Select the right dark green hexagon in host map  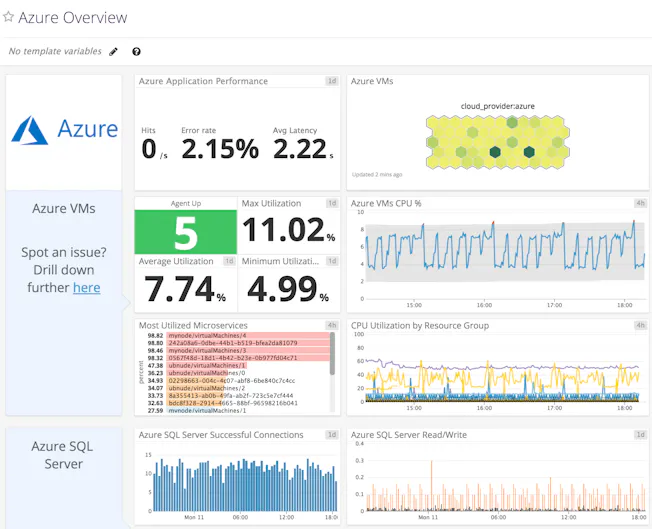[529, 152]
